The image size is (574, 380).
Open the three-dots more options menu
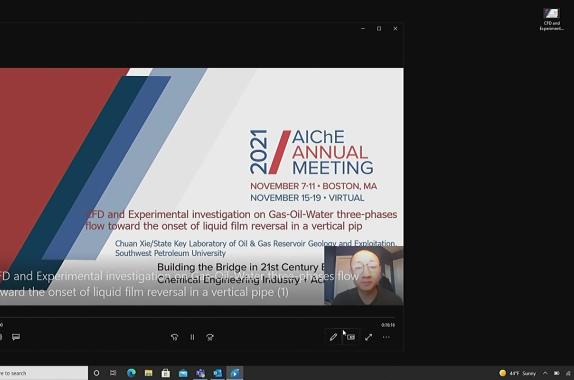(x=386, y=337)
